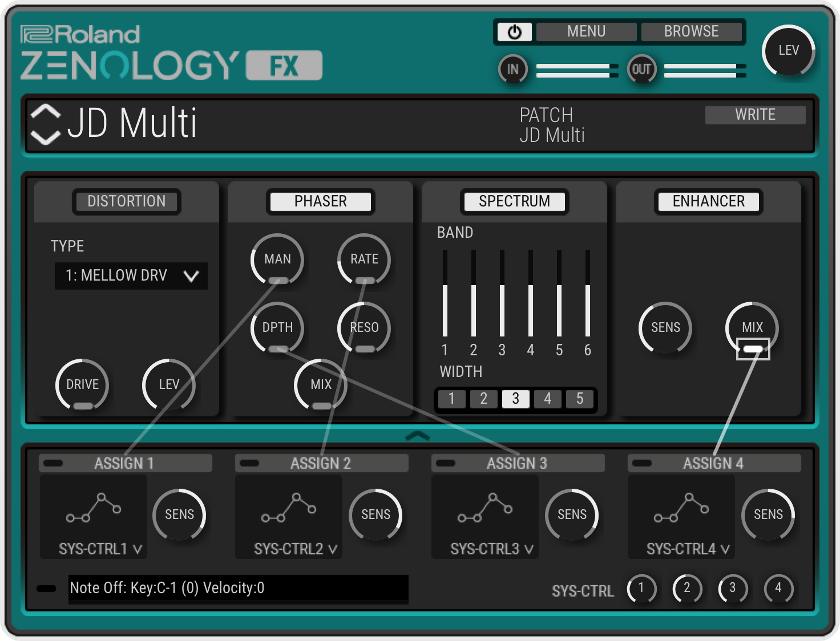Open the BROWSE preset browser
This screenshot has width=840, height=641.
(691, 31)
